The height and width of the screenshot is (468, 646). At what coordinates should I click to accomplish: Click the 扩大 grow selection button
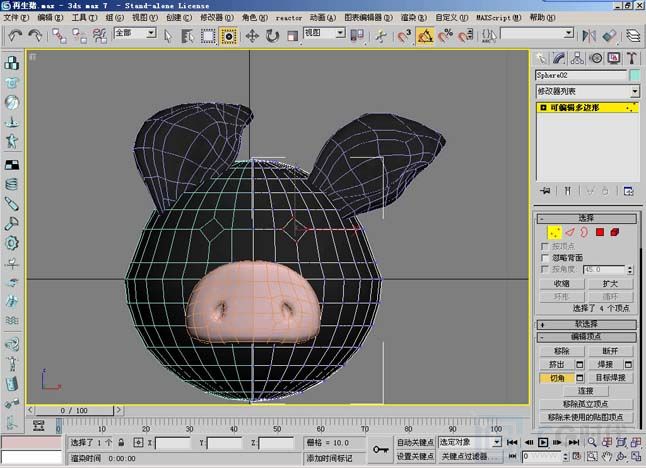610,284
